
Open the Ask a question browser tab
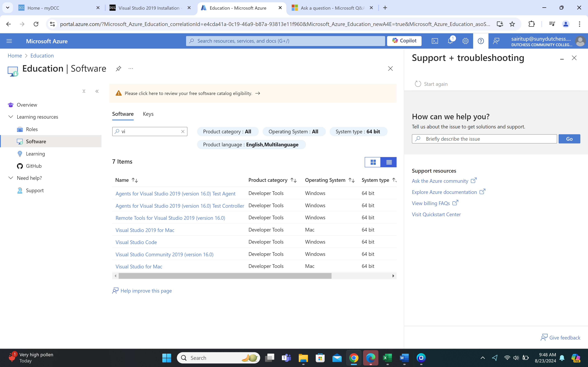click(x=330, y=8)
